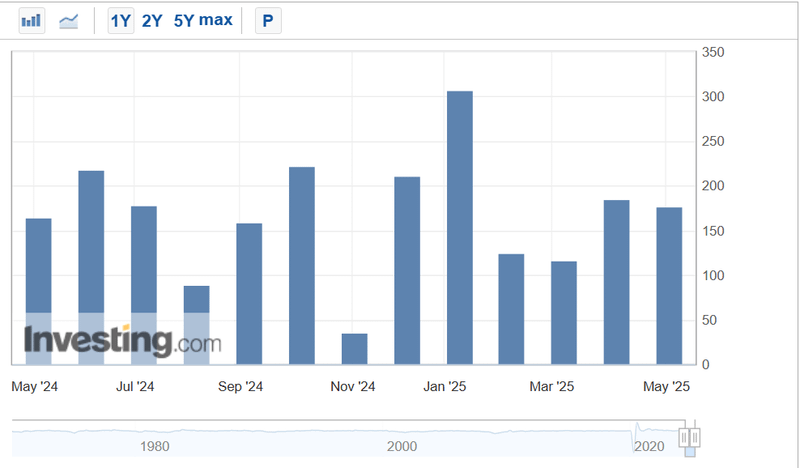
Task: Click the bar left of Mar '25
Action: point(511,309)
